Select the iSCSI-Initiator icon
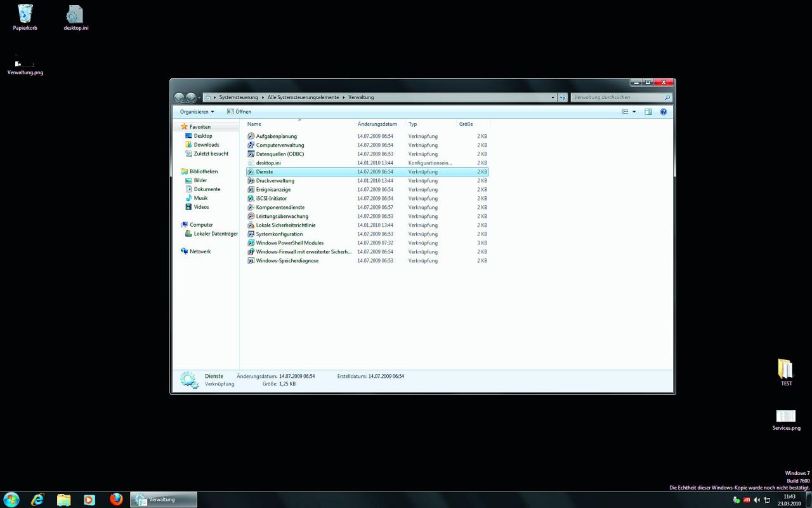812x508 pixels. click(251, 198)
